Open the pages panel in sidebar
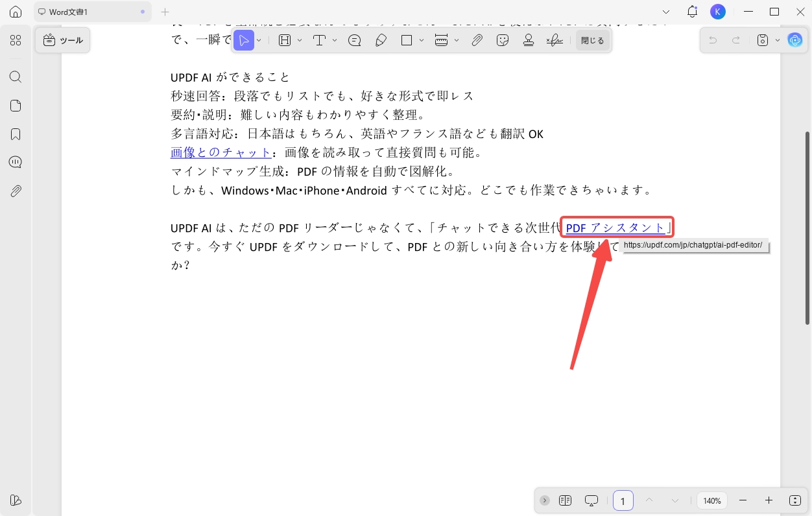Image resolution: width=812 pixels, height=516 pixels. 16,106
